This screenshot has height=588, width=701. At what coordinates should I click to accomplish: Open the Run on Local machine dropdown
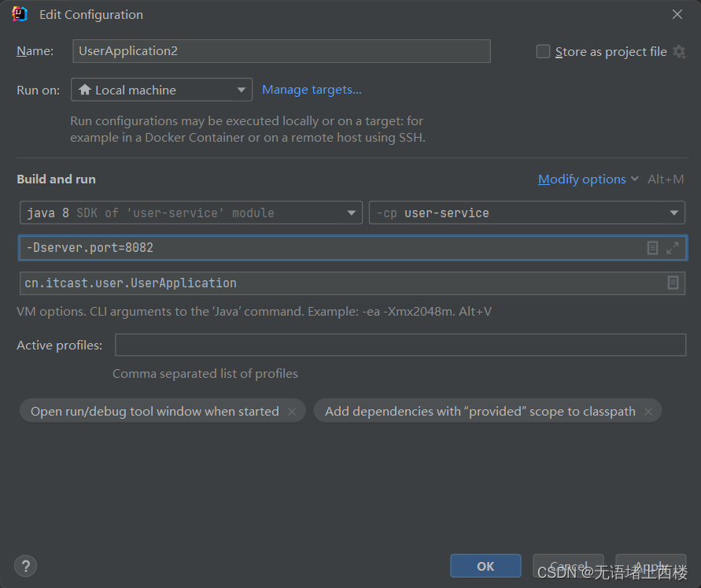pos(161,90)
